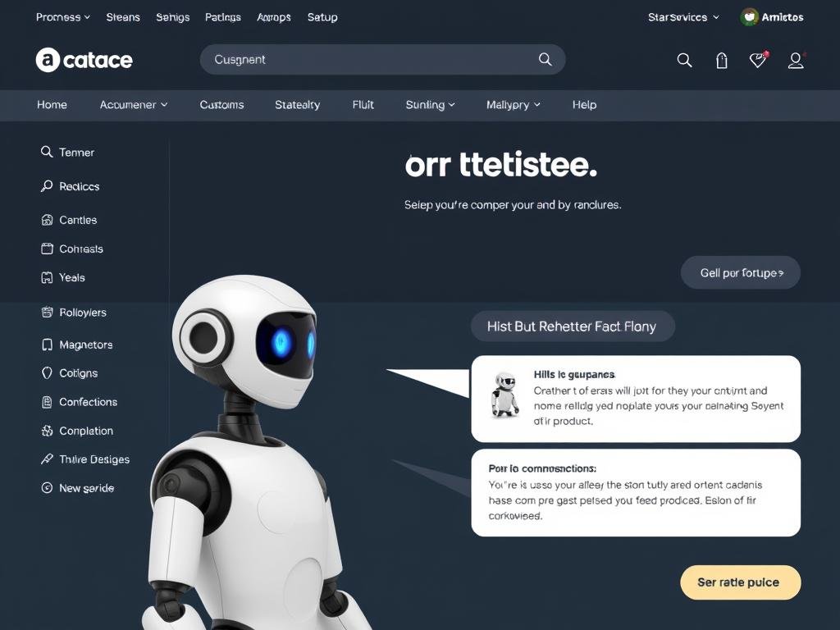This screenshot has height=630, width=840.
Task: Open the header search icon beside the bag
Action: [684, 60]
